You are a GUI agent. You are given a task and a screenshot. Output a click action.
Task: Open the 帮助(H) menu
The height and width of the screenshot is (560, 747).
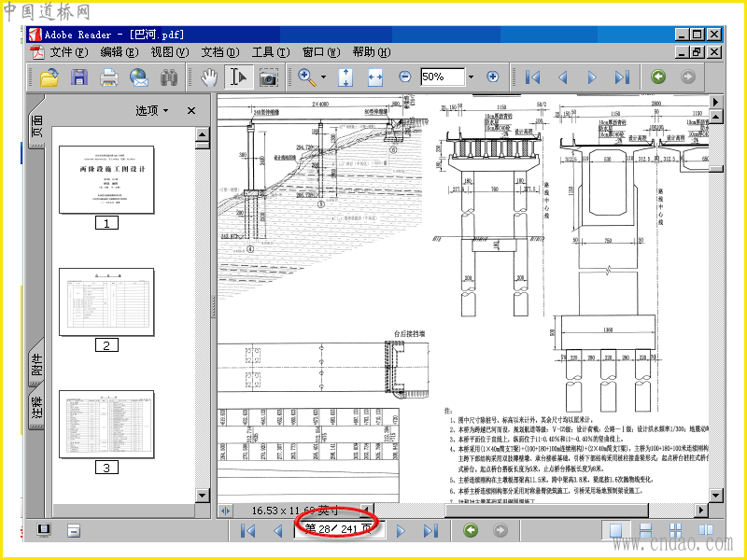[x=372, y=52]
